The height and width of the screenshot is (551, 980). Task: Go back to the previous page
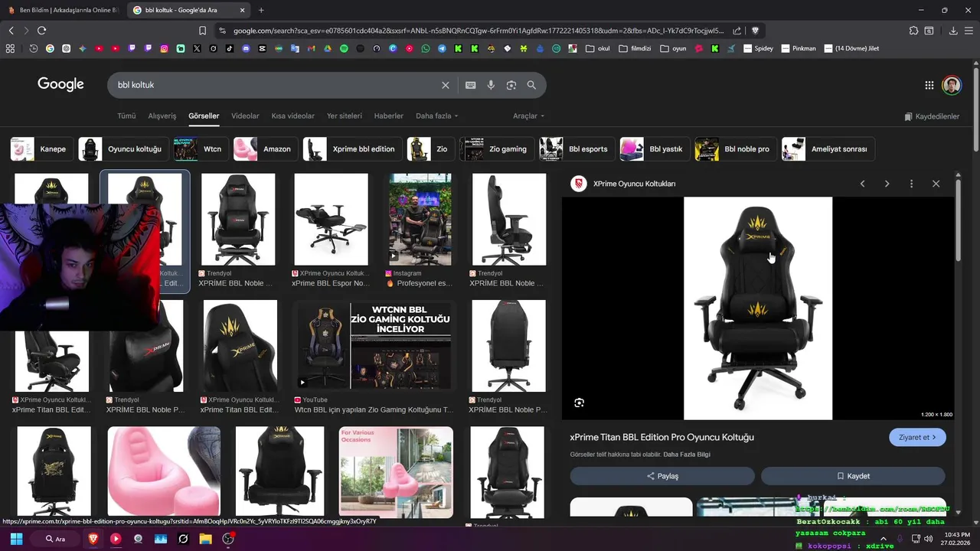pyautogui.click(x=11, y=31)
